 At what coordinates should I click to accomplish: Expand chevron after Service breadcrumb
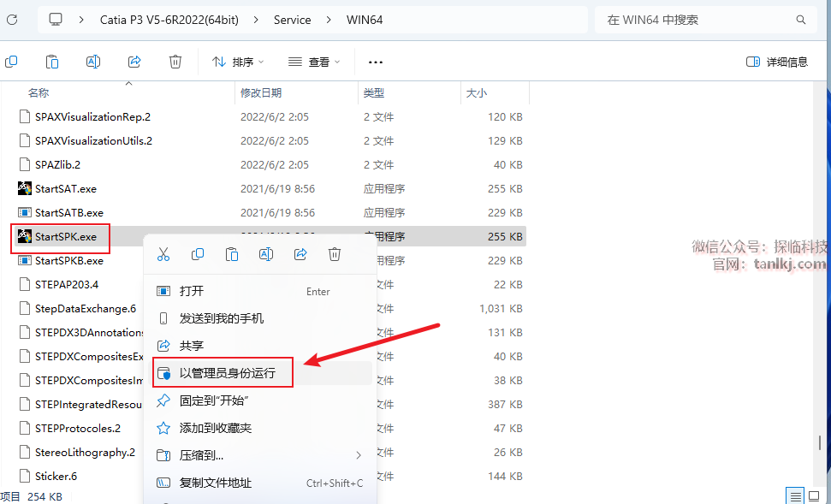[329, 20]
